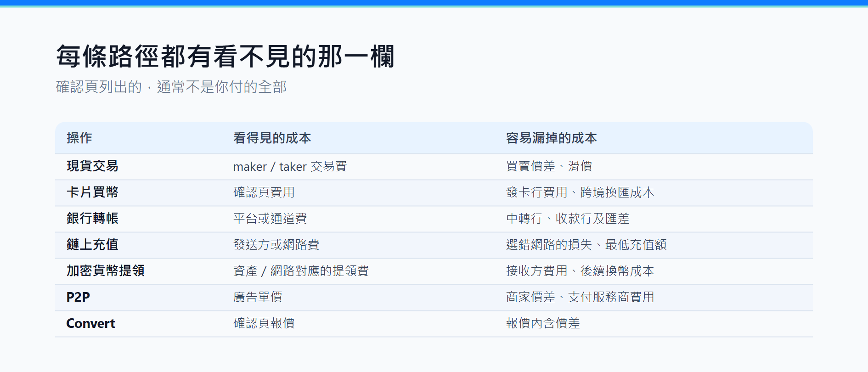
Task: Select the cell 資產 / 網路對應的提領費
Action: 301,271
